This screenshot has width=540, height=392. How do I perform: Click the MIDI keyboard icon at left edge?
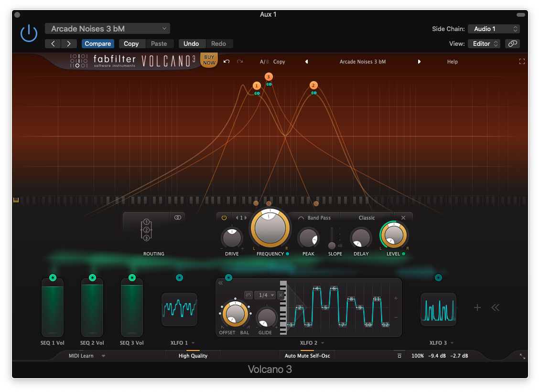[16, 201]
